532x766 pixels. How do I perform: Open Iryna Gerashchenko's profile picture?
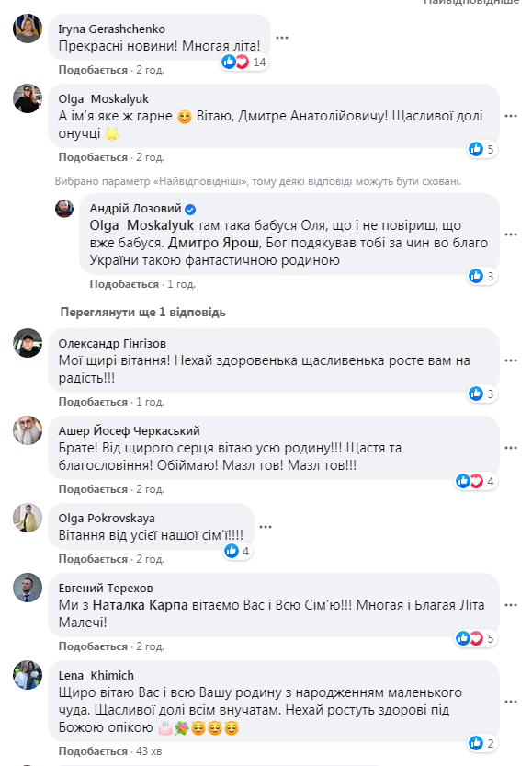[x=26, y=28]
